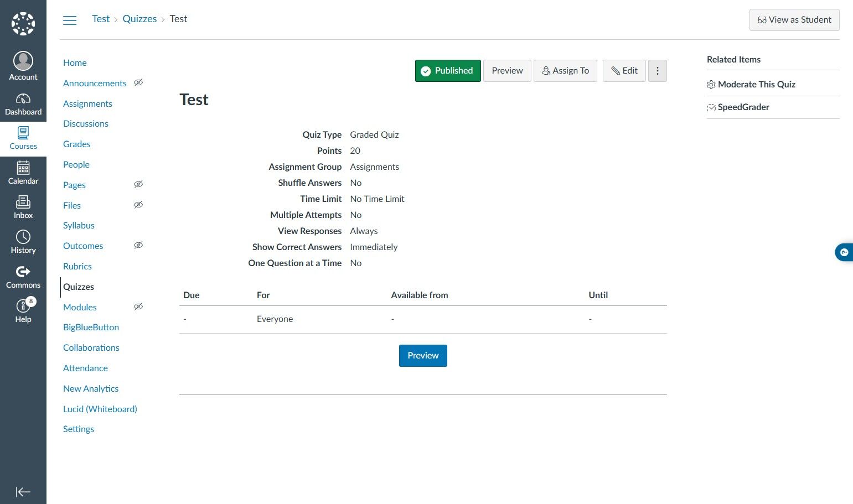Open Courses in global navigation

(23, 138)
